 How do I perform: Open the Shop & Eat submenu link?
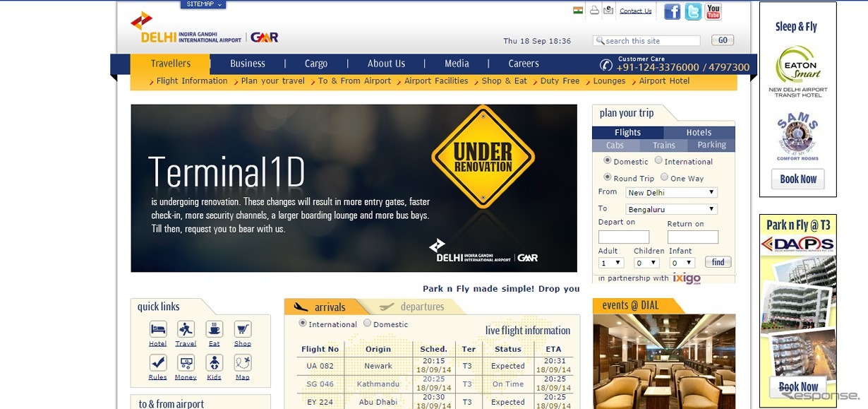505,81
